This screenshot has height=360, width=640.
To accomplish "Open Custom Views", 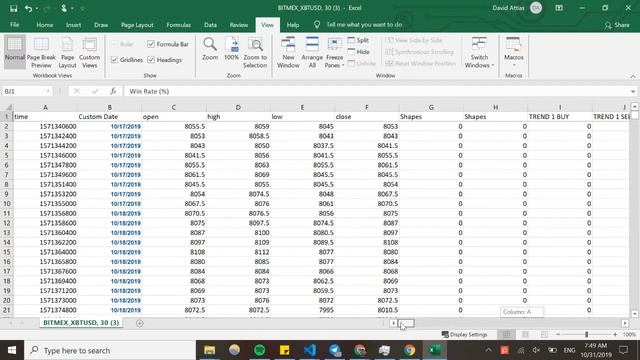I will (89, 52).
